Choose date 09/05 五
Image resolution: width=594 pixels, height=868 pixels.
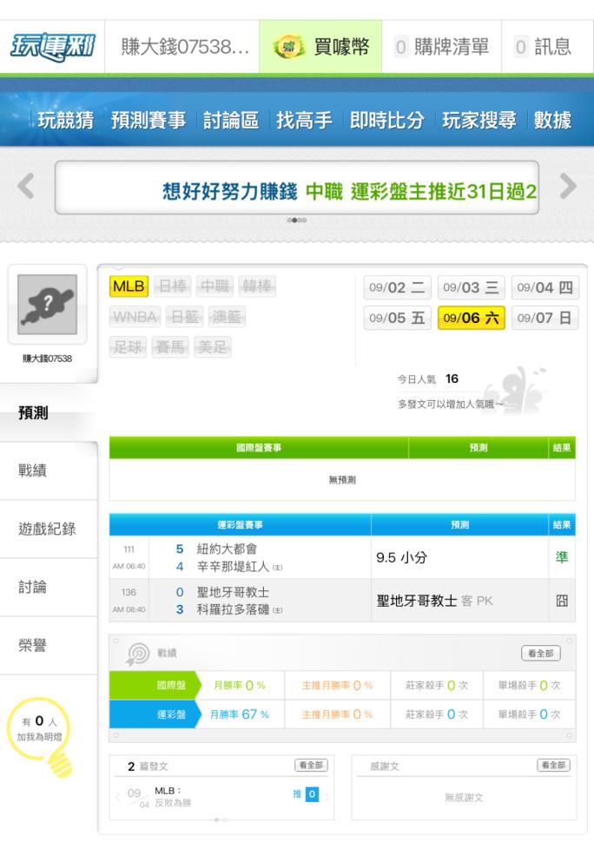(x=397, y=318)
